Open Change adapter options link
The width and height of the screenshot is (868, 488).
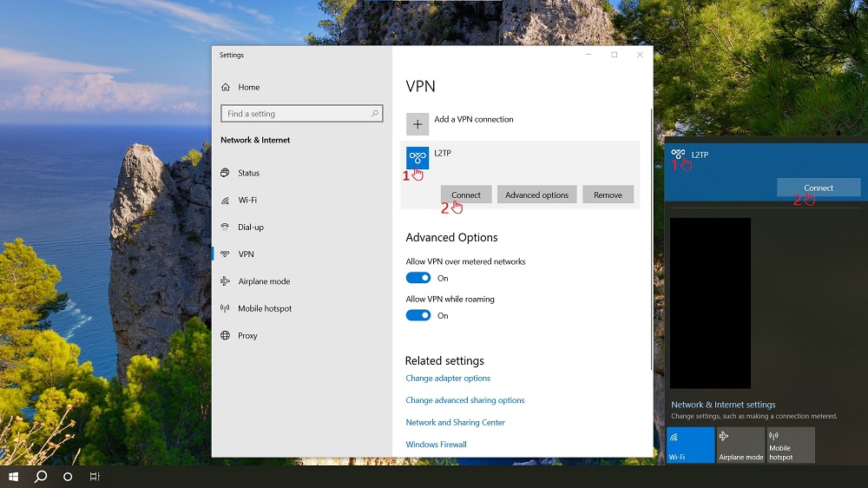448,379
